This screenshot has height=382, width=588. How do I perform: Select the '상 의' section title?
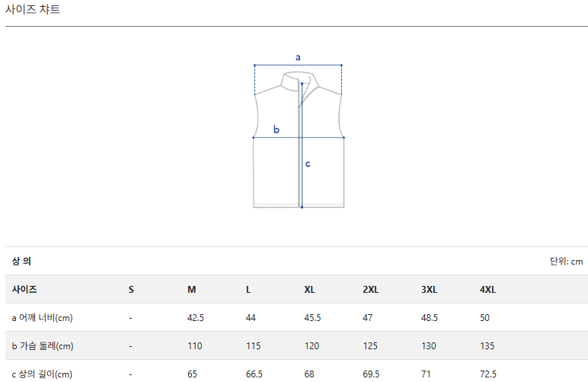click(x=21, y=261)
